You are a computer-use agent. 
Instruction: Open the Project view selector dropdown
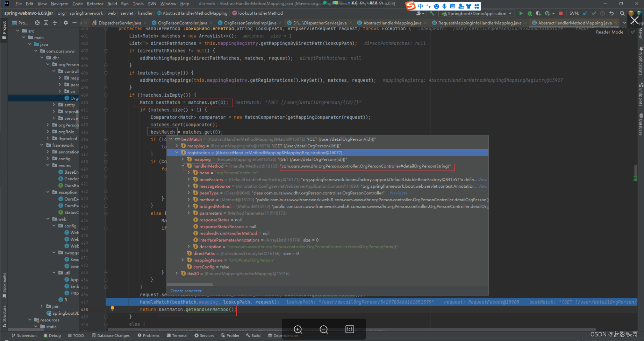(x=21, y=23)
